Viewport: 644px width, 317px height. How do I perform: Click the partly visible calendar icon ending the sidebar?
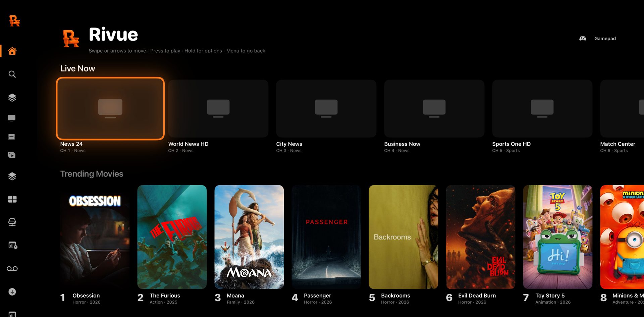[x=12, y=315]
